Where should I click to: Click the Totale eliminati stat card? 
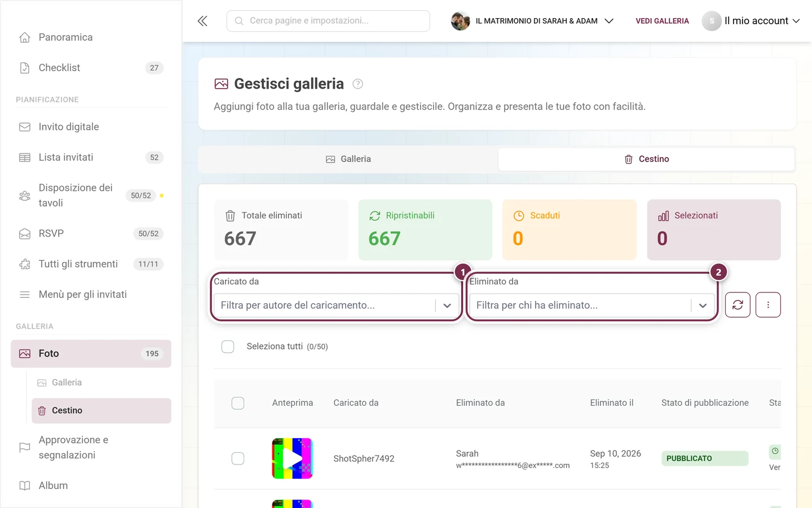tap(281, 230)
